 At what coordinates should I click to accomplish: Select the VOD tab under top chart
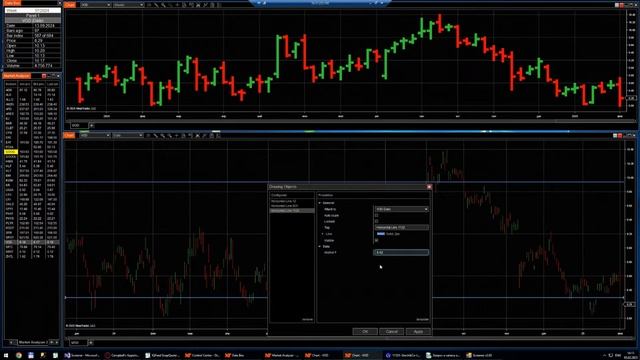coord(79,125)
